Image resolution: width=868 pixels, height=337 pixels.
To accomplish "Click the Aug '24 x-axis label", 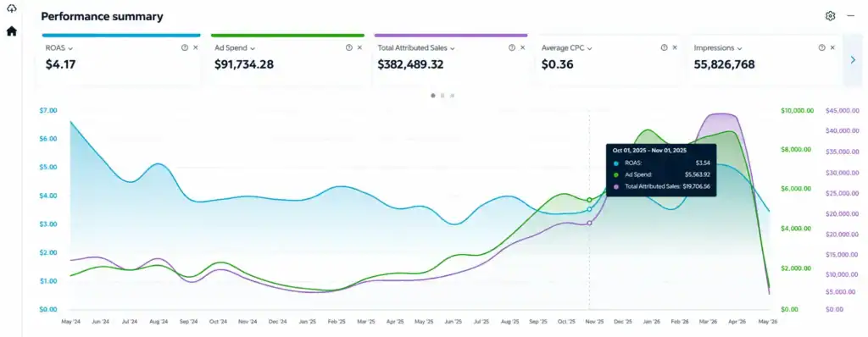I will click(159, 322).
